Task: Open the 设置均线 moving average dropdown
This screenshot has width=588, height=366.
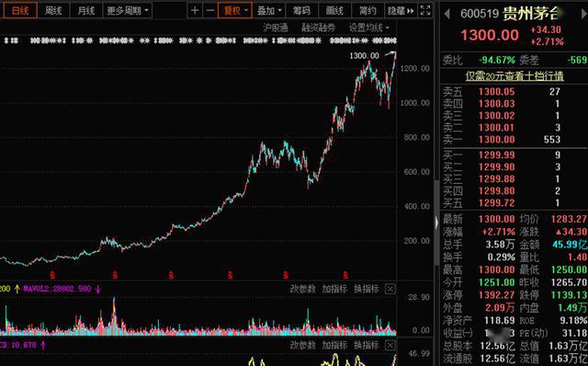Action: point(369,28)
